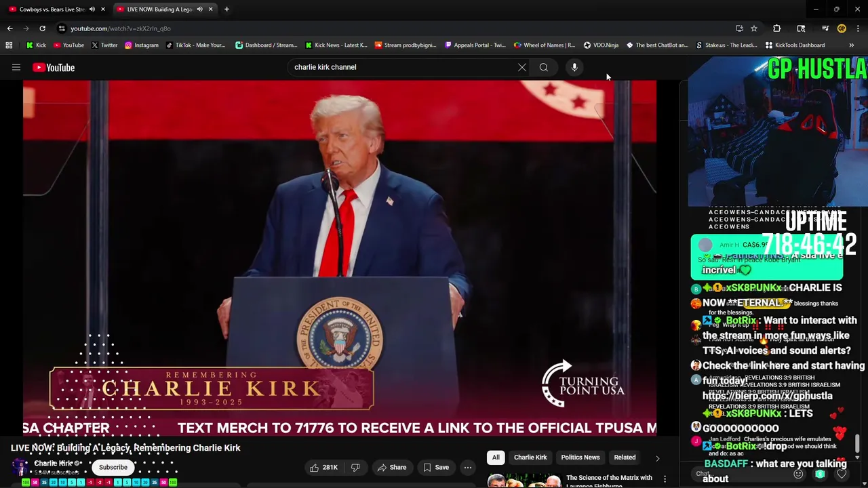Select the Related filter chip
The width and height of the screenshot is (868, 488).
(625, 457)
